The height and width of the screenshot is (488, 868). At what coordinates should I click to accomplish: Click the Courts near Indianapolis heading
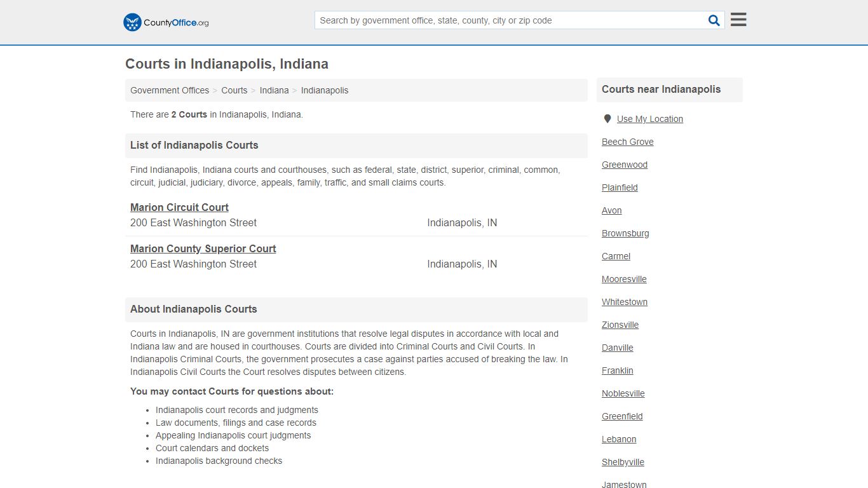661,89
